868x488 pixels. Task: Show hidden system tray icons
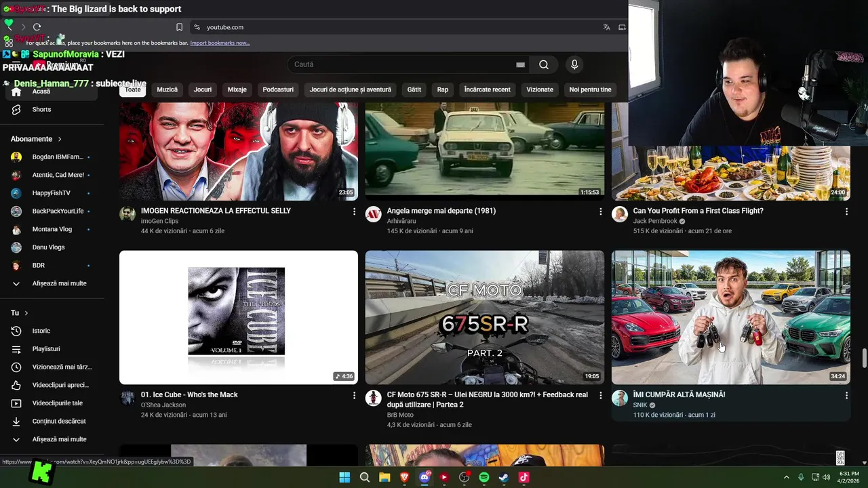[787, 477]
